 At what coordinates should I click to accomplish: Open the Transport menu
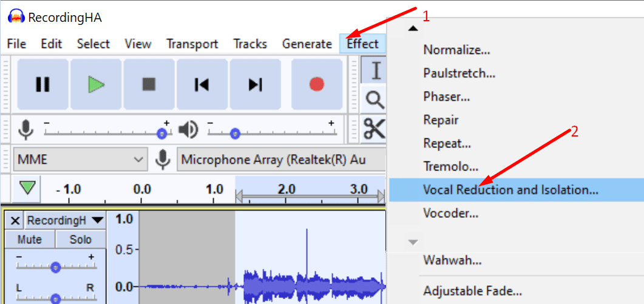(192, 44)
